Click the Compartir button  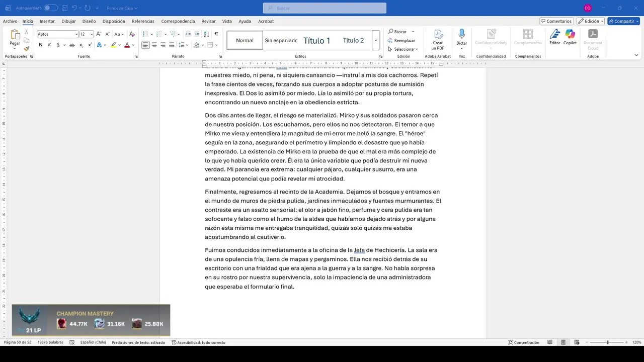623,21
